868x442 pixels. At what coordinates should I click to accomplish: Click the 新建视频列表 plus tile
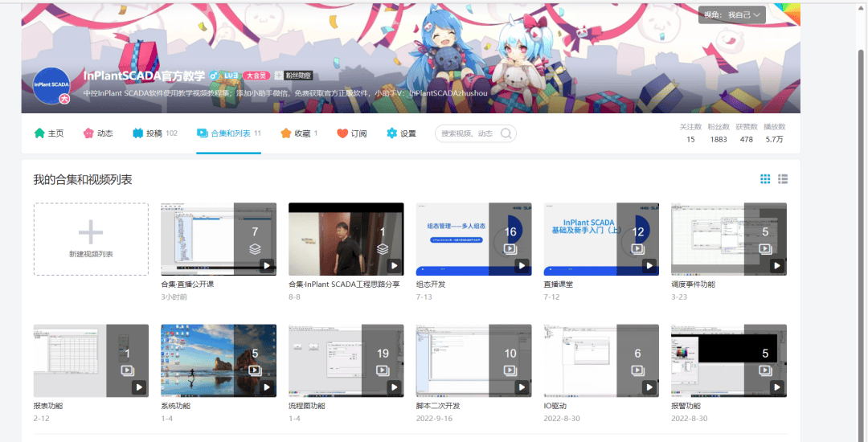tap(91, 239)
